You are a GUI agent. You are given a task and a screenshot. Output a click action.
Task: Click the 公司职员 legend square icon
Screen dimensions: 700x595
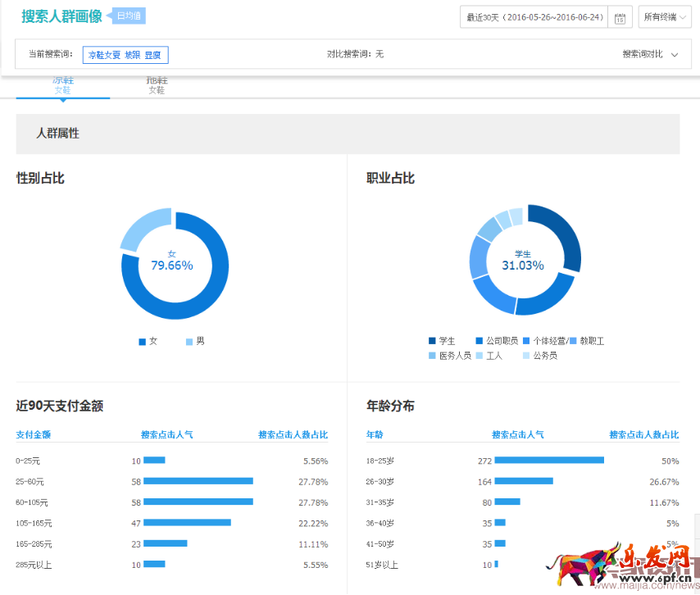click(480, 341)
